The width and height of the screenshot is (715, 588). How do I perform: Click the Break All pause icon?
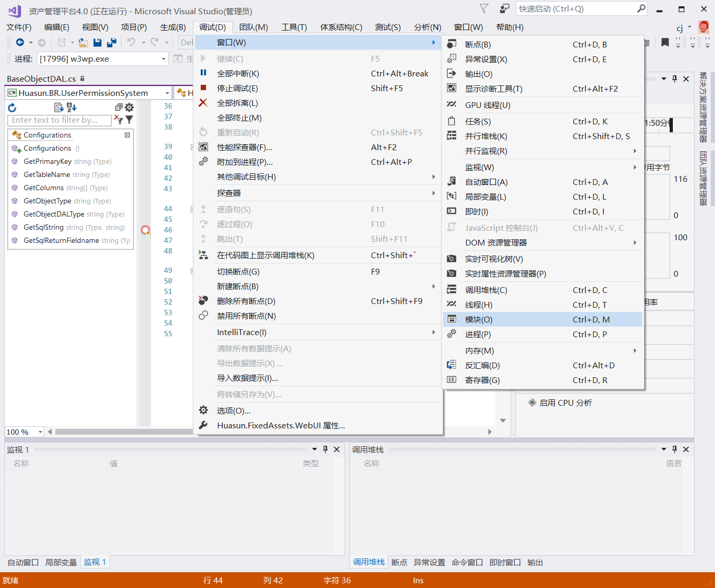203,73
